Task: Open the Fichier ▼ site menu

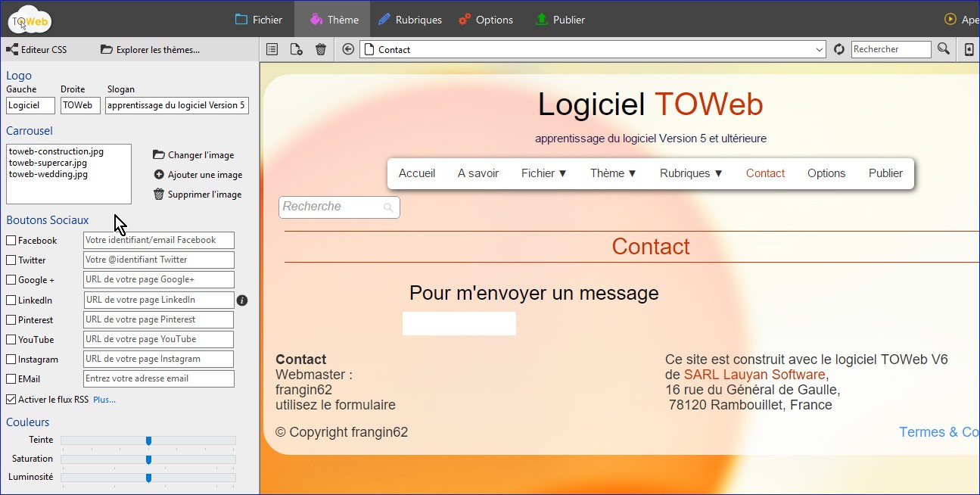Action: coord(543,173)
